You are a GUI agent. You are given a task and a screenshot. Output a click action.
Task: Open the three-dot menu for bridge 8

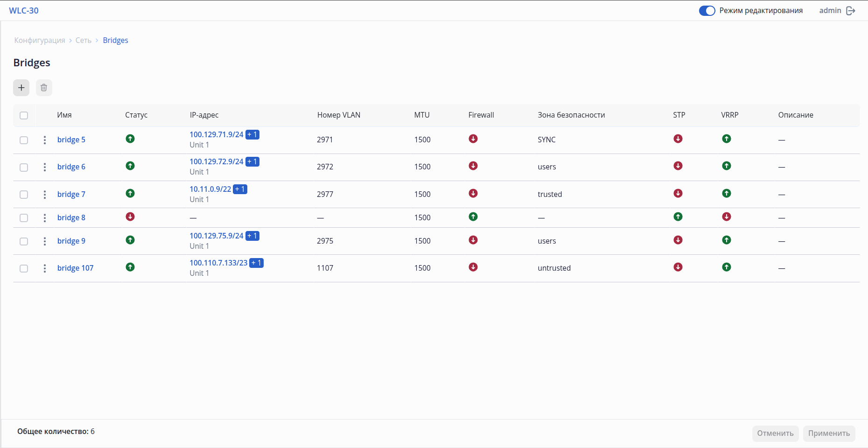[x=45, y=218]
